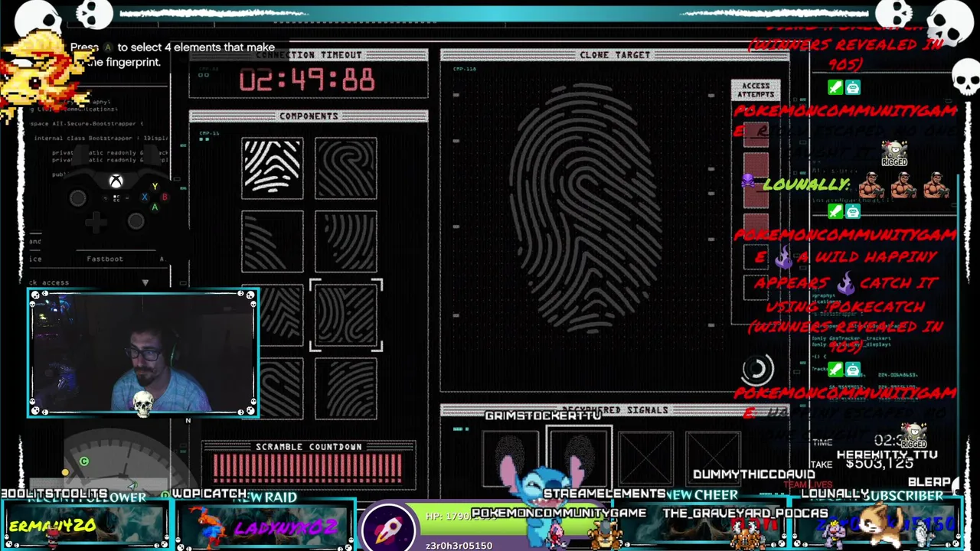Click the CLONE TARGET panel header

[615, 55]
